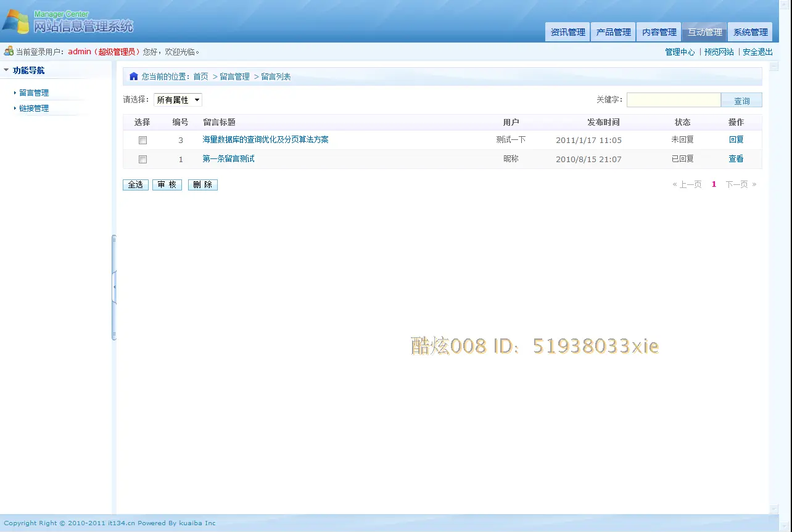Viewport: 792px width, 532px height.
Task: Open the 互动管理 tab
Action: point(704,32)
